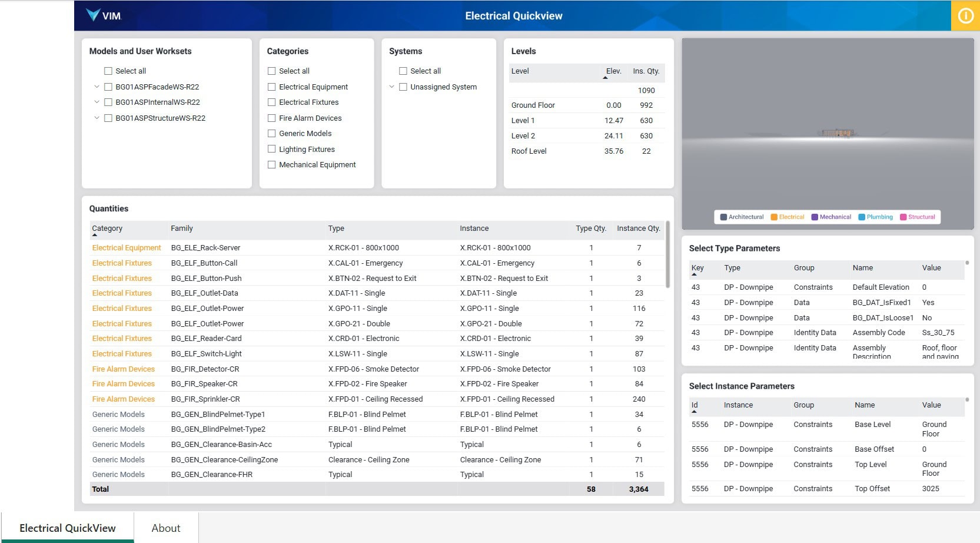This screenshot has height=543, width=980.
Task: Select the BG_ELF_Reader-Card row
Action: (377, 339)
